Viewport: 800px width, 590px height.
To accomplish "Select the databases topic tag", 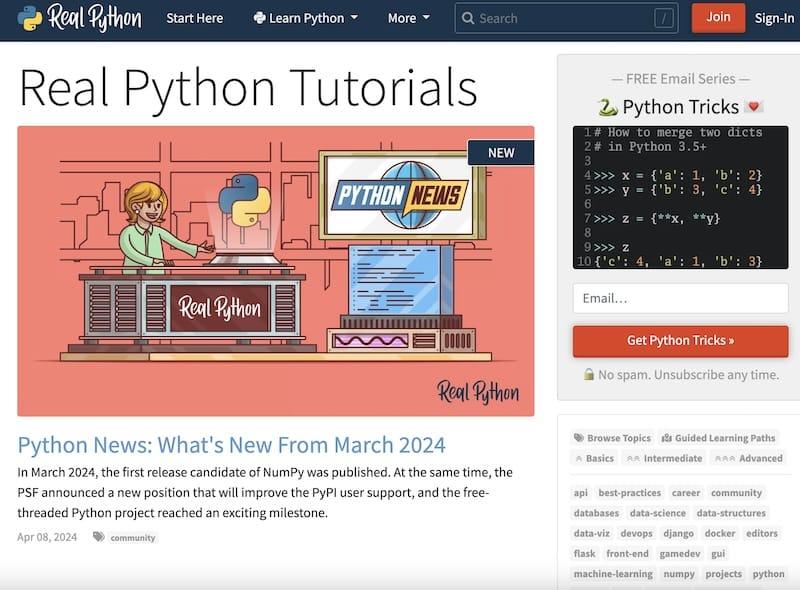I will click(x=596, y=513).
